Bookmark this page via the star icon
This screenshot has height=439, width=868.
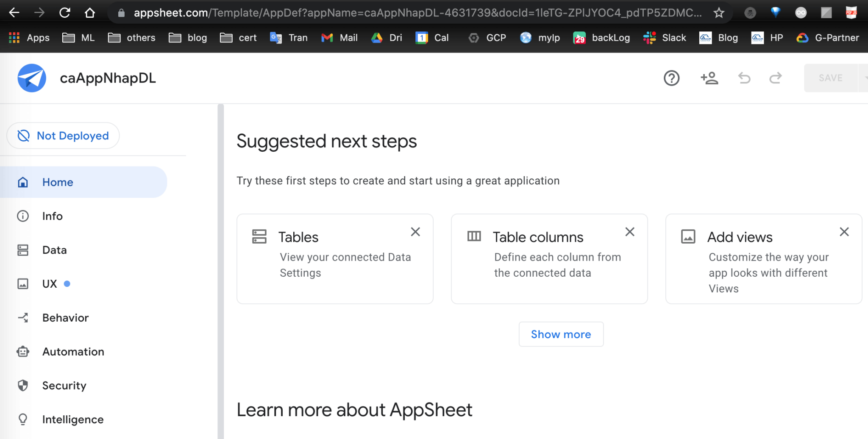[x=719, y=12]
